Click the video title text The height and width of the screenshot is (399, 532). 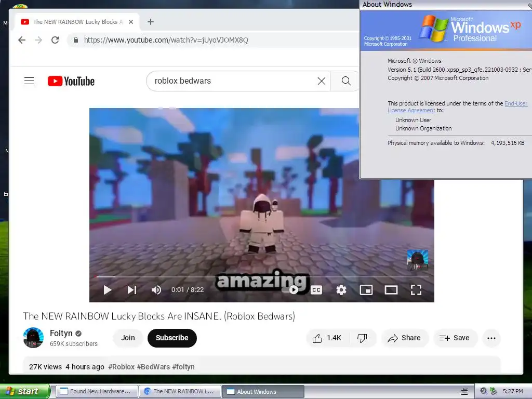(x=159, y=316)
